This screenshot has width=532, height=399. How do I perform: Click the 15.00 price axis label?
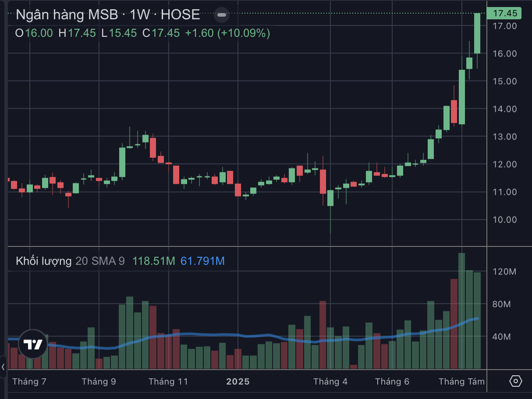click(505, 81)
